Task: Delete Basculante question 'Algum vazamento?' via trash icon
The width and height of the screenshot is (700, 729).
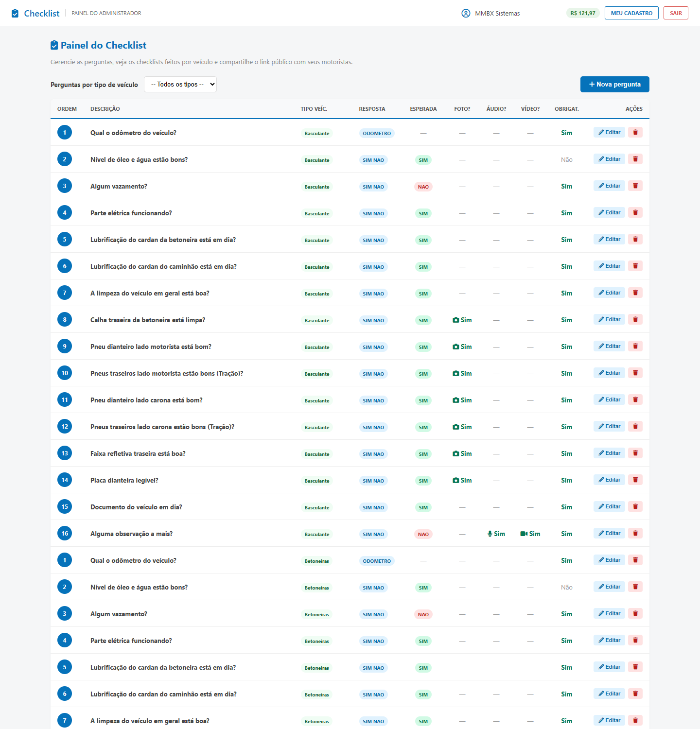Action: (635, 186)
